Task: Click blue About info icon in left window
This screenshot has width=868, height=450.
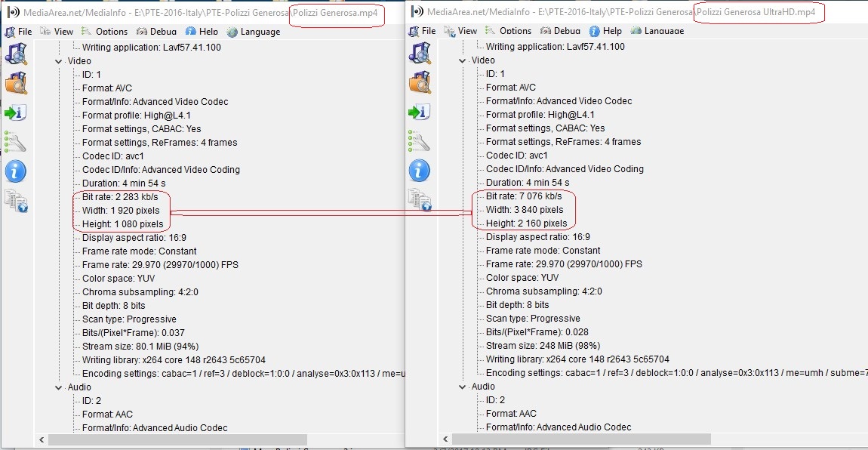Action: pos(16,171)
